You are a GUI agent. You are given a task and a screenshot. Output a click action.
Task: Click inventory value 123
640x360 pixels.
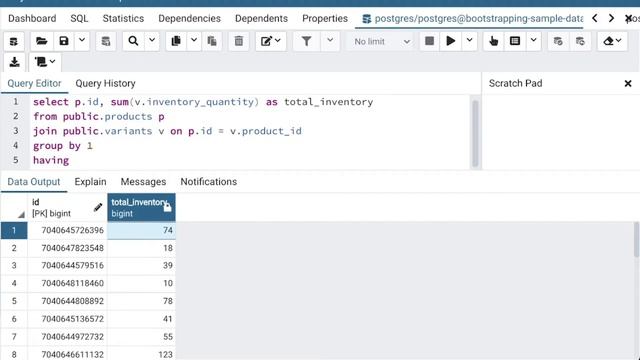click(142, 354)
